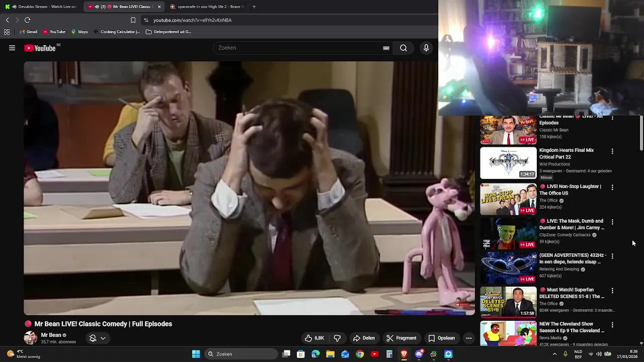Open the YouTube guide hamburger menu
Image resolution: width=644 pixels, height=362 pixels.
[12, 48]
